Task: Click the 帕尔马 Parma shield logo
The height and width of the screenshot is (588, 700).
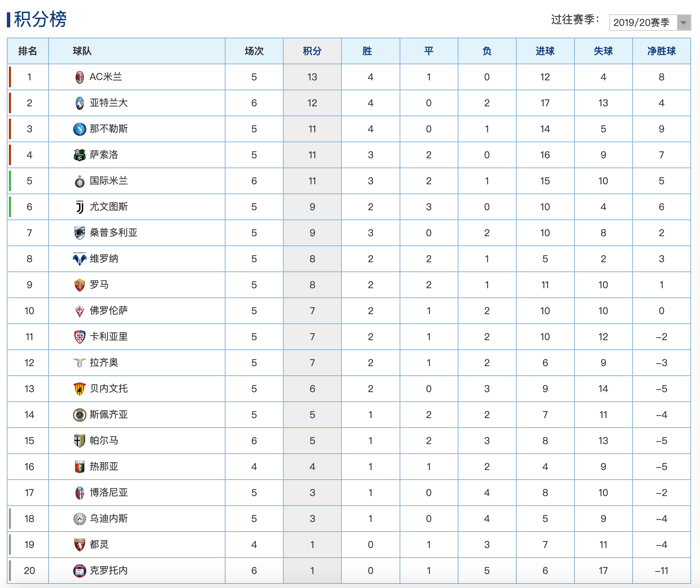Action: click(79, 441)
